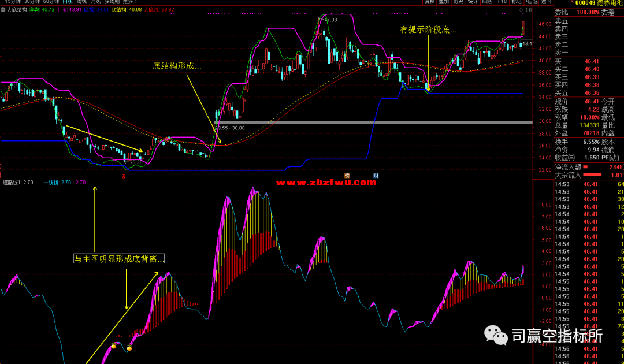Click the 涨跌 4.22 value
624x364 pixels.
click(x=593, y=110)
